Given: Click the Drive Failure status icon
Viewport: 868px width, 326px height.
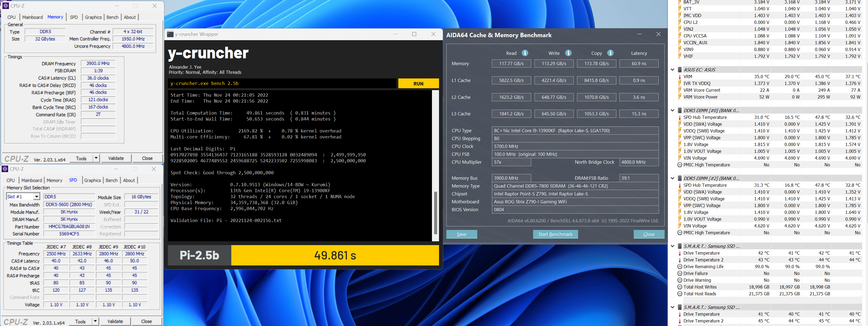Looking at the screenshot, I should (x=680, y=273).
